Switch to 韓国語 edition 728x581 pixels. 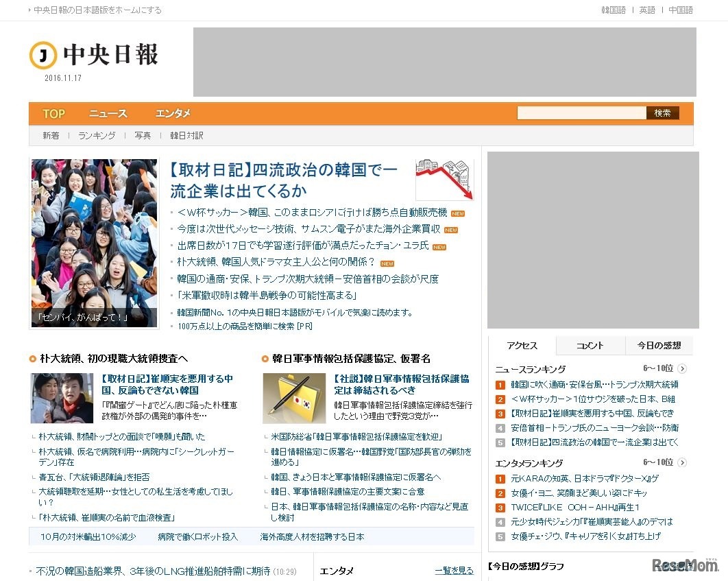pyautogui.click(x=614, y=10)
